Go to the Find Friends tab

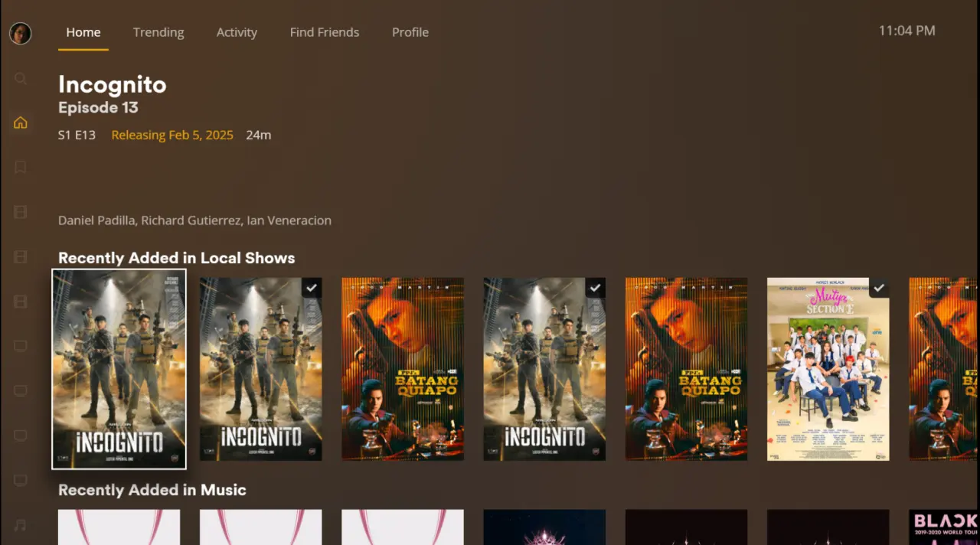click(x=325, y=32)
